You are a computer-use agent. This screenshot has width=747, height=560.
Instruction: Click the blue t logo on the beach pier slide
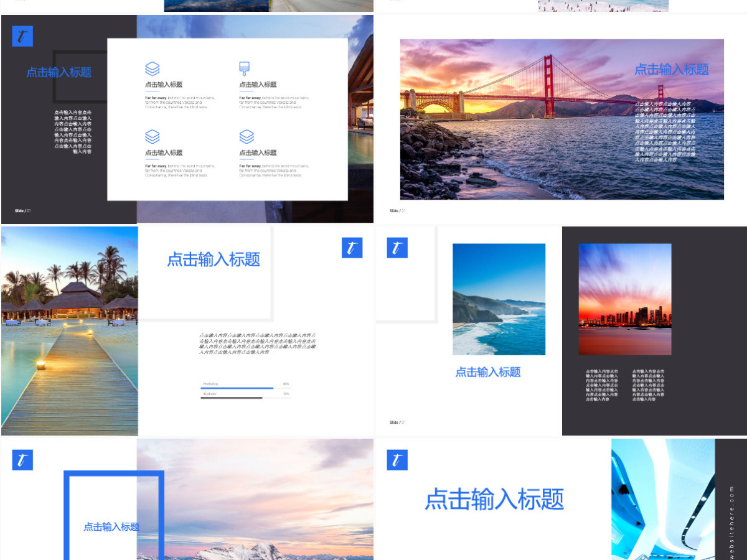352,248
